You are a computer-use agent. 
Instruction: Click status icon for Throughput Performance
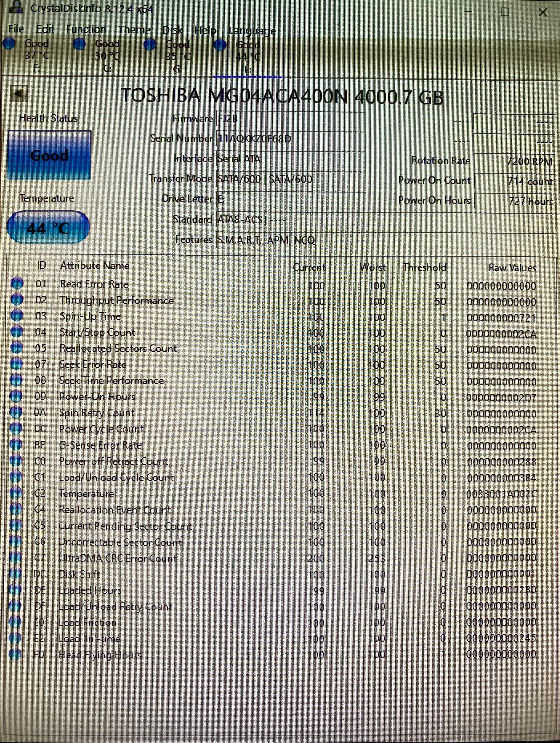coord(17,299)
